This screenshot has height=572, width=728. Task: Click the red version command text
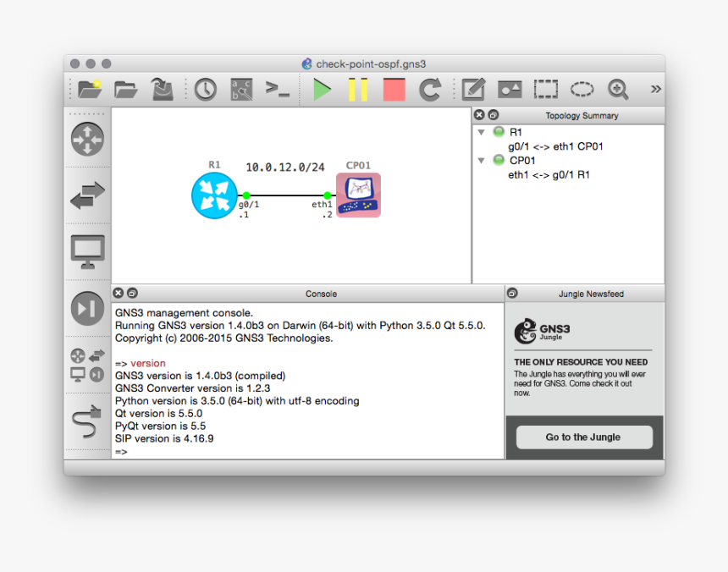pyautogui.click(x=148, y=363)
